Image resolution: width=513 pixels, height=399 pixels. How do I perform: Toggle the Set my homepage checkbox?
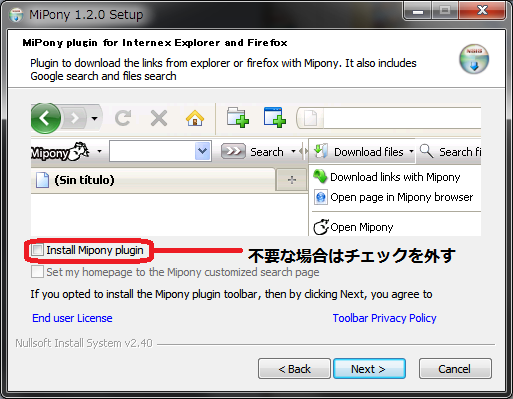point(37,272)
